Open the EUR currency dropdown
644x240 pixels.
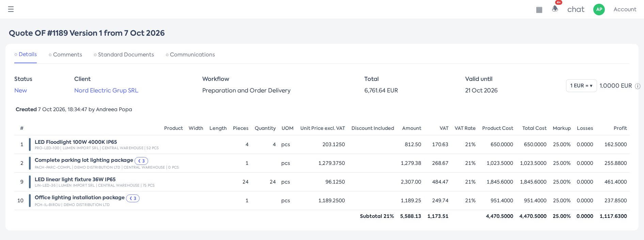pos(581,86)
